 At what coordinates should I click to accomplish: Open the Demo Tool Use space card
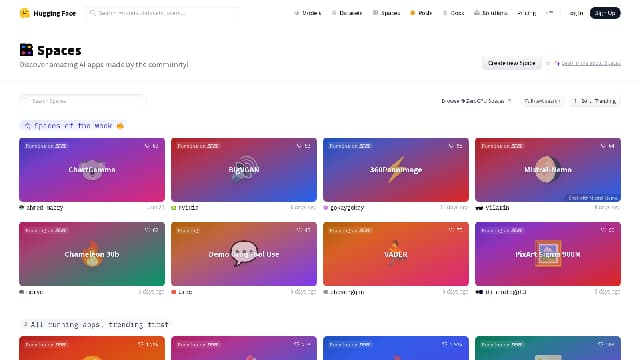point(244,254)
